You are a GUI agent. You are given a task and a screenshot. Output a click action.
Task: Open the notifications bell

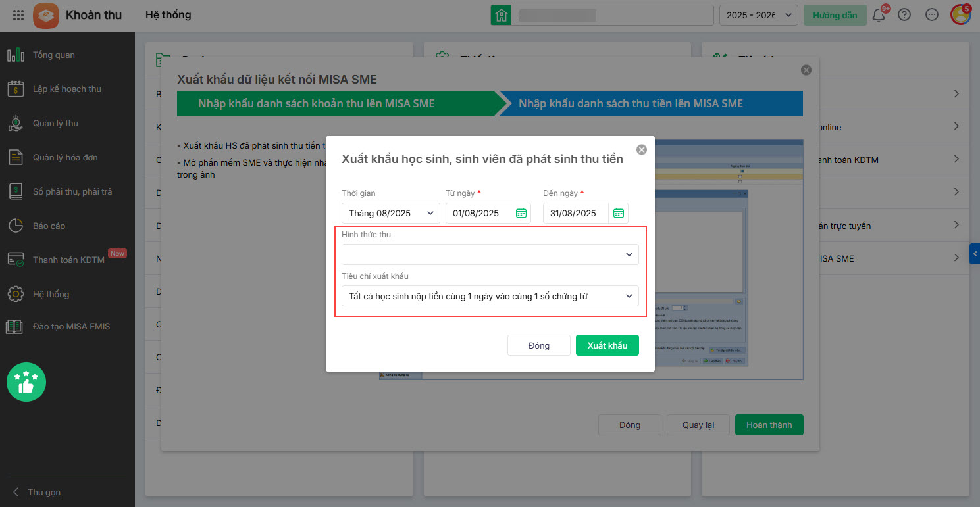879,15
